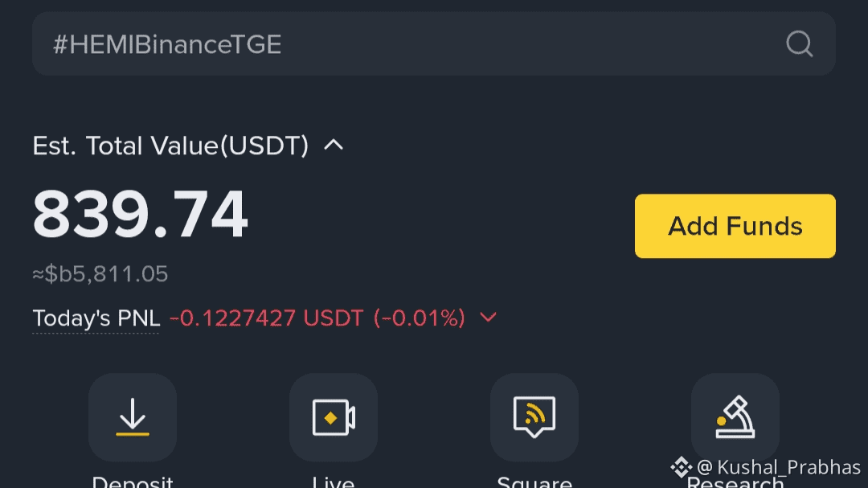This screenshot has height=488, width=868.
Task: Open the Square feed icon
Action: click(x=534, y=417)
